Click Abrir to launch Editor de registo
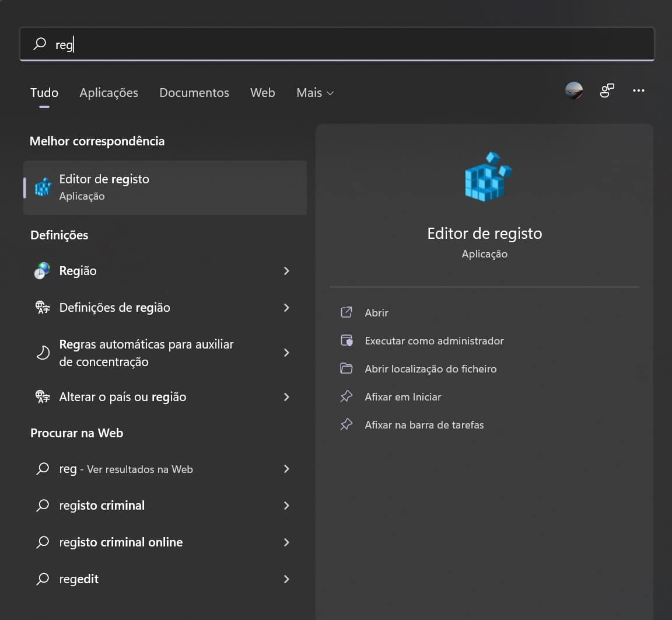This screenshot has width=672, height=620. coord(376,313)
